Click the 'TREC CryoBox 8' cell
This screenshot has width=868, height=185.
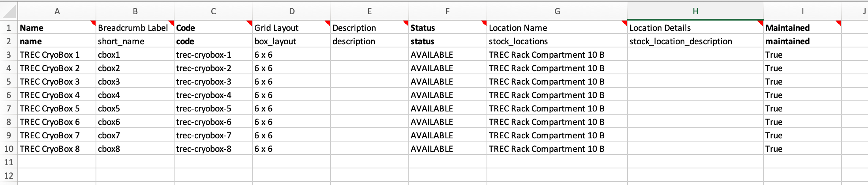tap(57, 149)
